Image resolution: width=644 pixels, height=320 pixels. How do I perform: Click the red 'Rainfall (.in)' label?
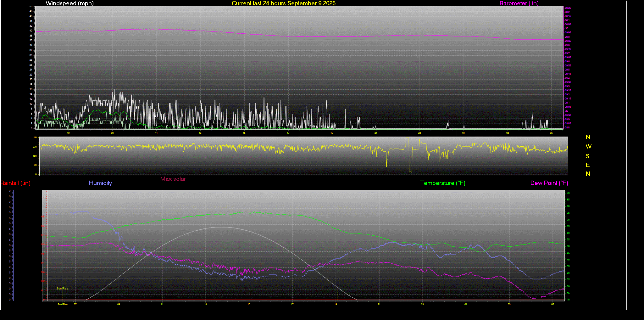(x=15, y=183)
